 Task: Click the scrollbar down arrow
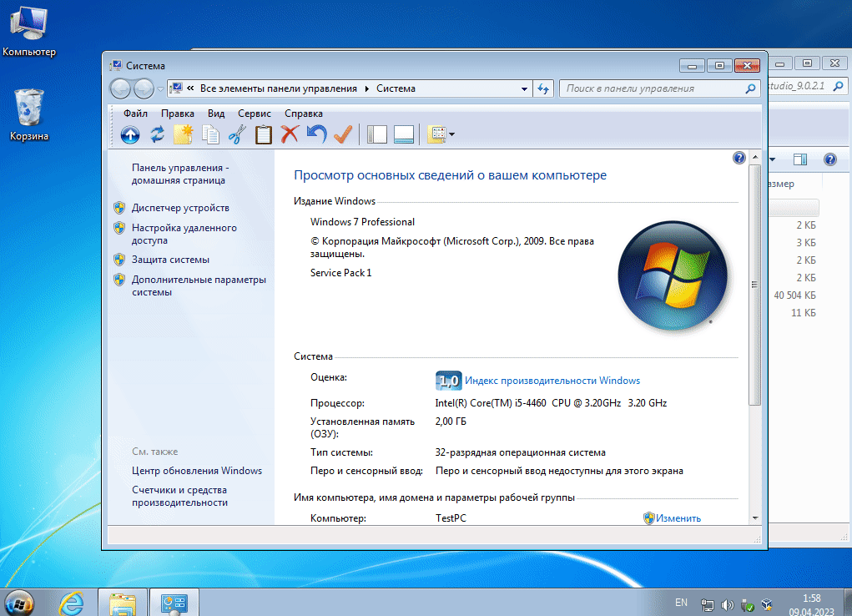(754, 518)
